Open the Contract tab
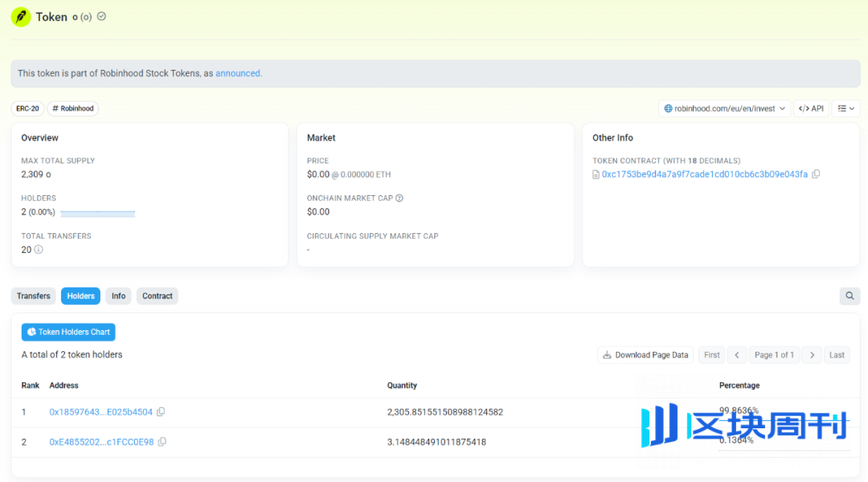This screenshot has height=482, width=868. pos(158,296)
